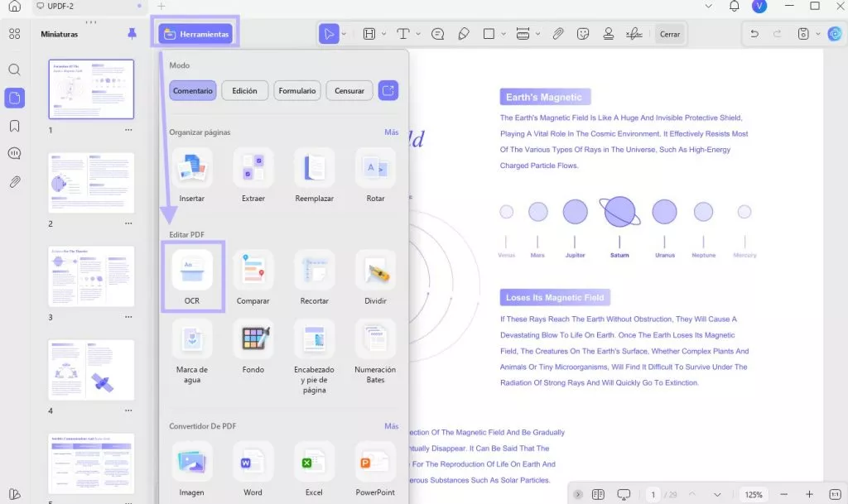Convert PDF to Word icon

pos(253,462)
